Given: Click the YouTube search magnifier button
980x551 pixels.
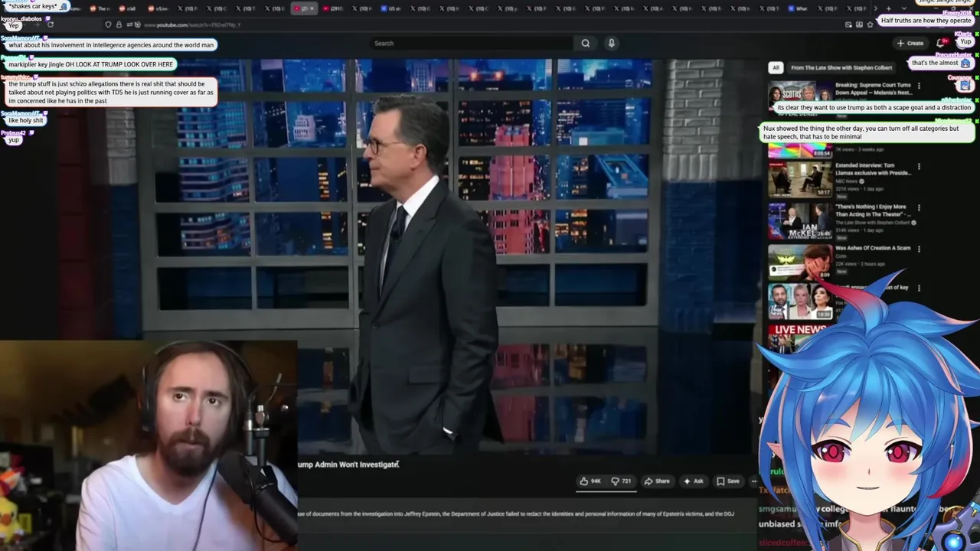Looking at the screenshot, I should tap(586, 43).
